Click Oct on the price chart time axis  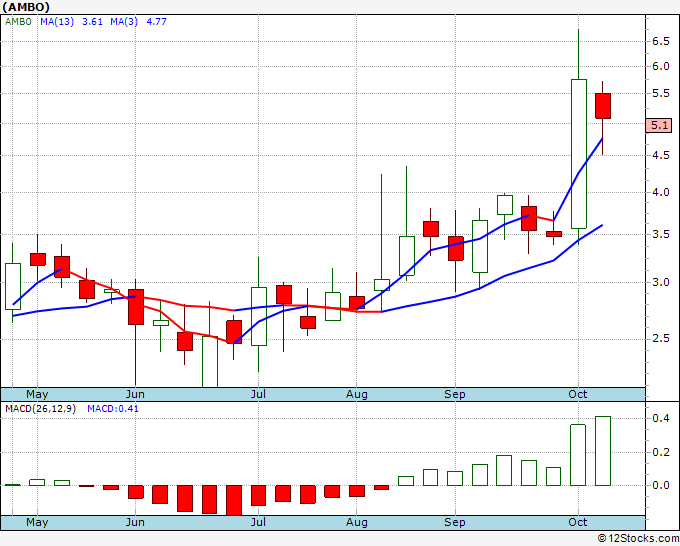[x=578, y=394]
